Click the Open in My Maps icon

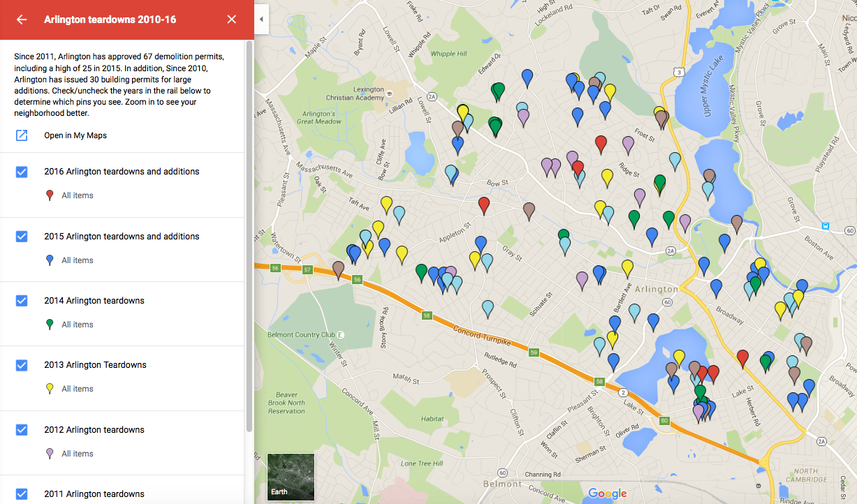click(22, 135)
